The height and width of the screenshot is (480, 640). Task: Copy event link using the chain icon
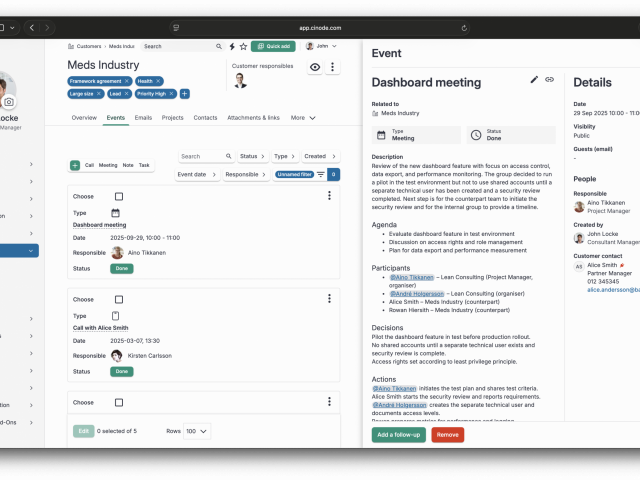549,80
